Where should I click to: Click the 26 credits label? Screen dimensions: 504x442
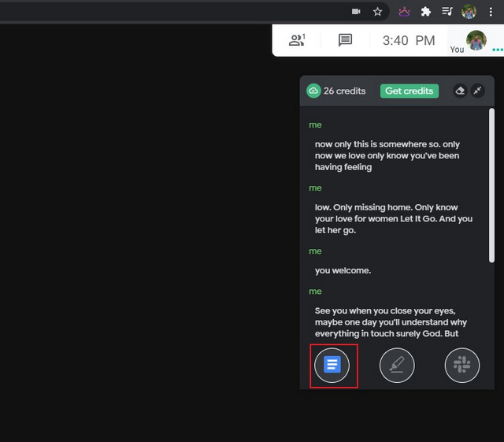point(344,91)
